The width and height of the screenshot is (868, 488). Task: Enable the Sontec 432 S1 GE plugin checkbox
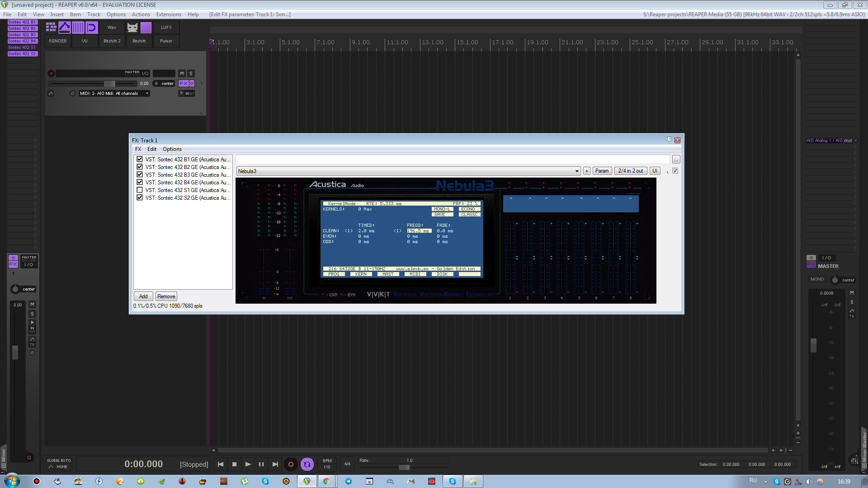140,190
